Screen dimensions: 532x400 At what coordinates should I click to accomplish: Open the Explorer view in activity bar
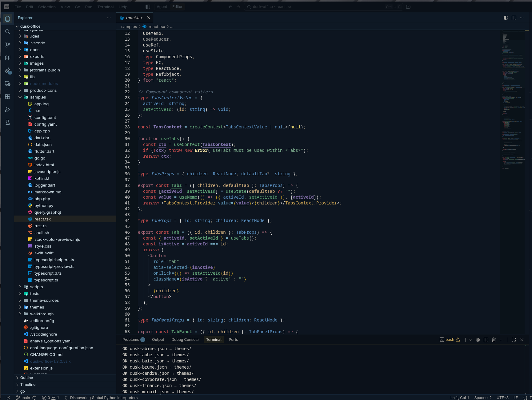click(8, 19)
